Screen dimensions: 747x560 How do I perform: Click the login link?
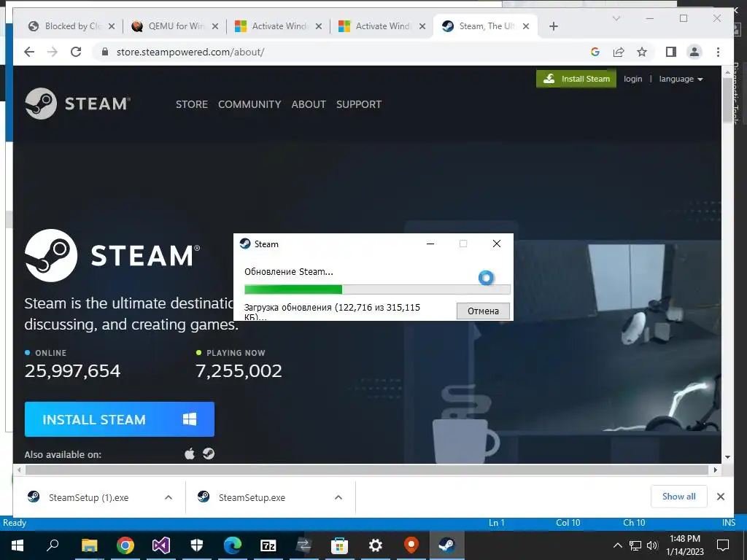click(x=632, y=79)
